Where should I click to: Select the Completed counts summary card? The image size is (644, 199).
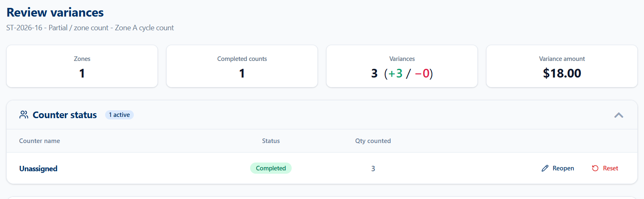pyautogui.click(x=242, y=66)
